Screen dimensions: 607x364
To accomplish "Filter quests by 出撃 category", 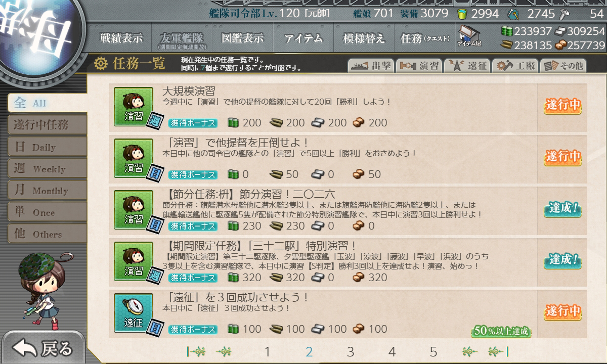I will 371,66.
